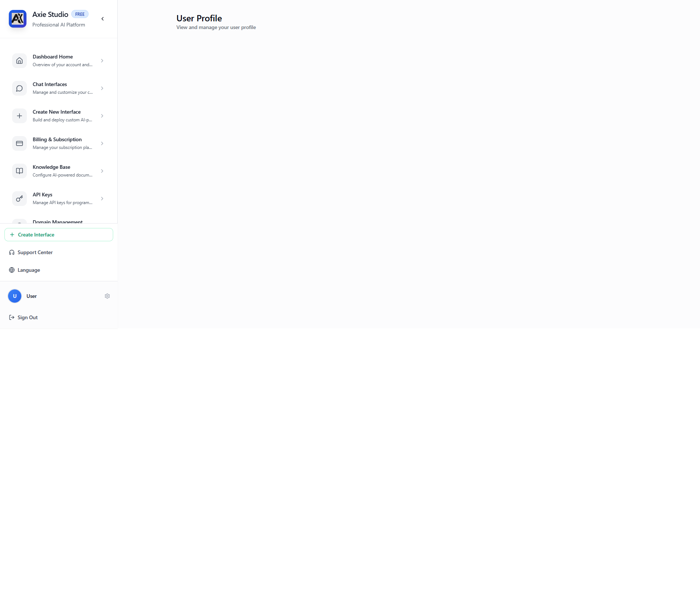Click the FREE plan badge
Screen dimensions: 700x609
79,14
